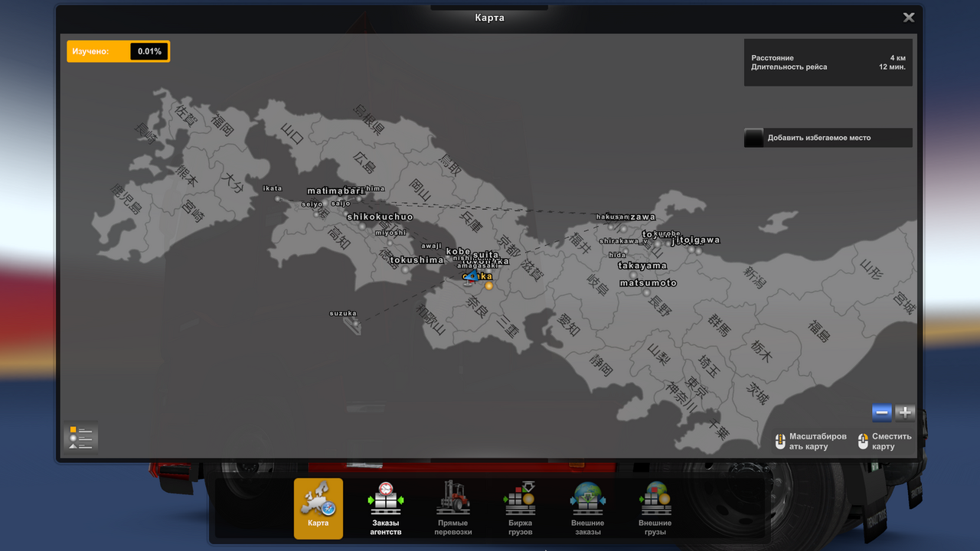Viewport: 980px width, 551px height.
Task: Open Заказы агентств tab
Action: pos(385,508)
